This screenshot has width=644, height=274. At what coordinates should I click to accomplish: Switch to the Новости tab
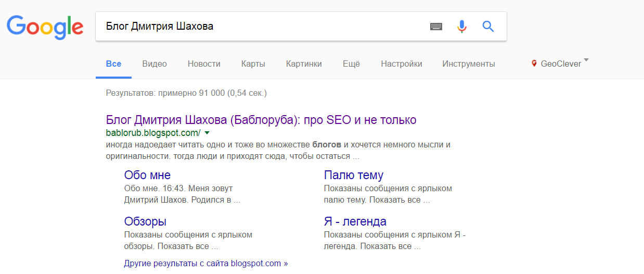coord(204,64)
